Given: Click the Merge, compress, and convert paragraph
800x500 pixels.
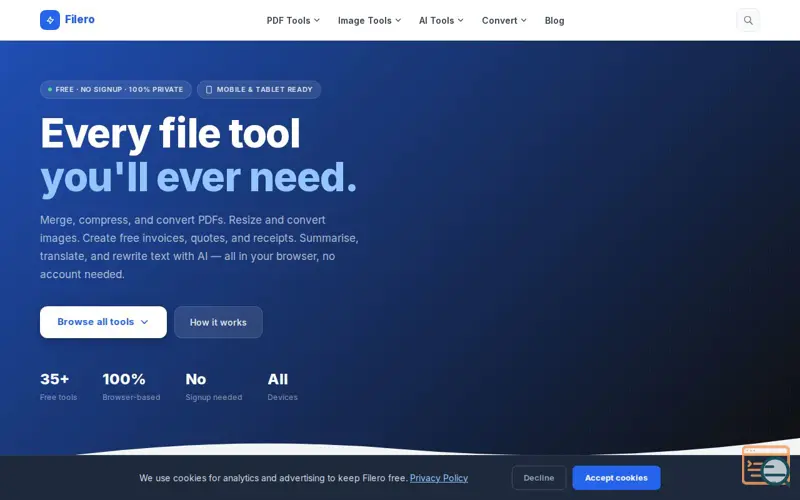Looking at the screenshot, I should click(199, 247).
